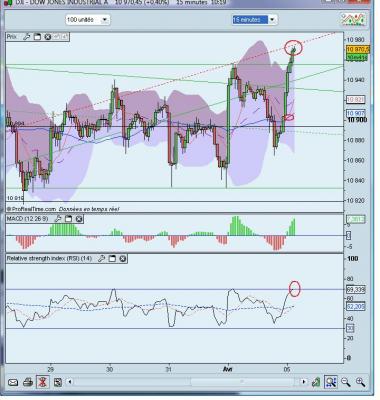380x400 pixels.
Task: Send chart by email envelope icon
Action: pos(13,382)
